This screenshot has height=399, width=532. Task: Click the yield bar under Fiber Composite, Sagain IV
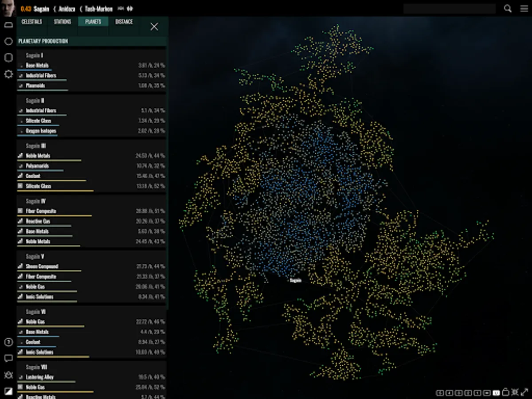(55, 216)
